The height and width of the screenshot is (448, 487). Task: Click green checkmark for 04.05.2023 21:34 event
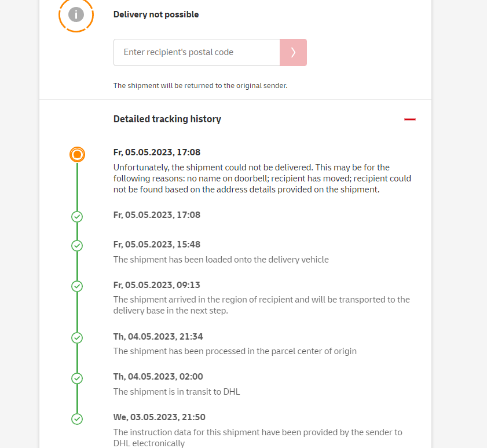pyautogui.click(x=77, y=338)
